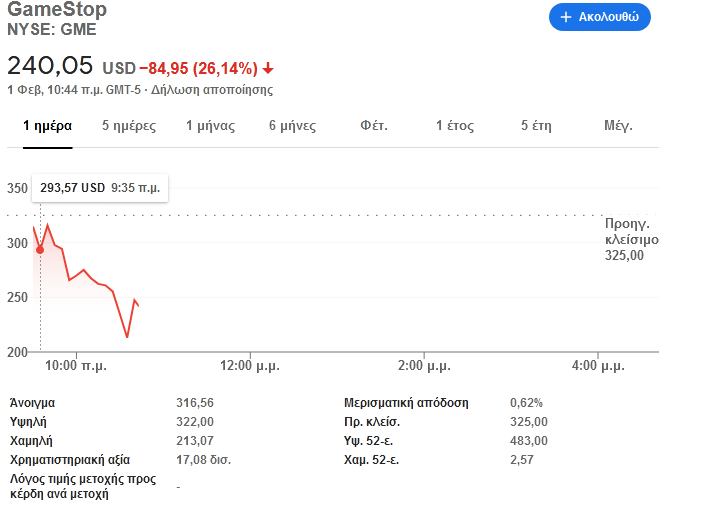
Task: Click the 350 y-axis label
Action: click(x=17, y=188)
